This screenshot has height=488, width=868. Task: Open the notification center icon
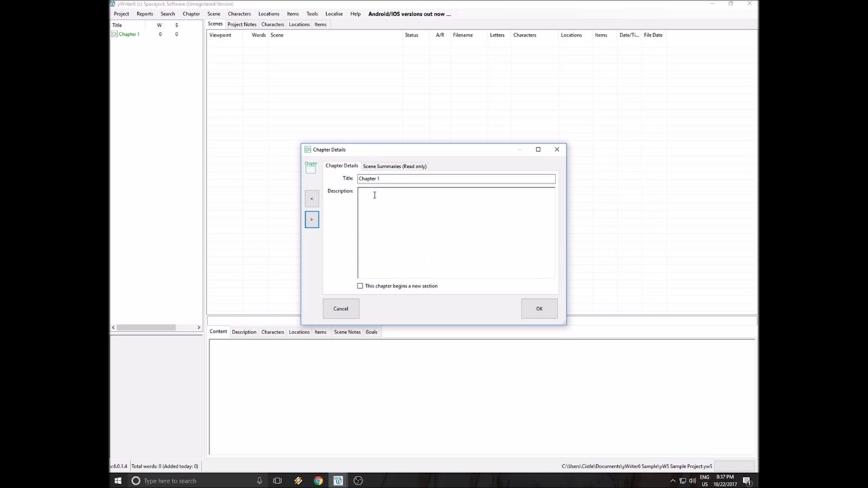[x=747, y=481]
